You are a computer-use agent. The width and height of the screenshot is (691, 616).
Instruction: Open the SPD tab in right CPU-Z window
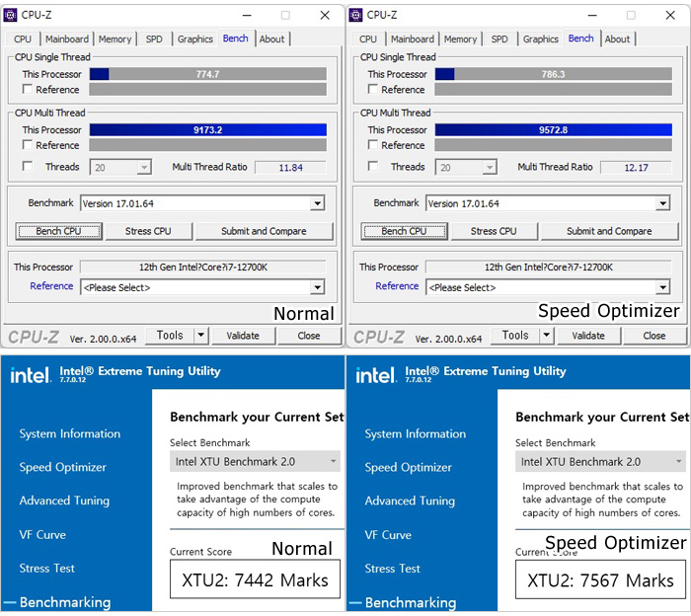[x=499, y=39]
